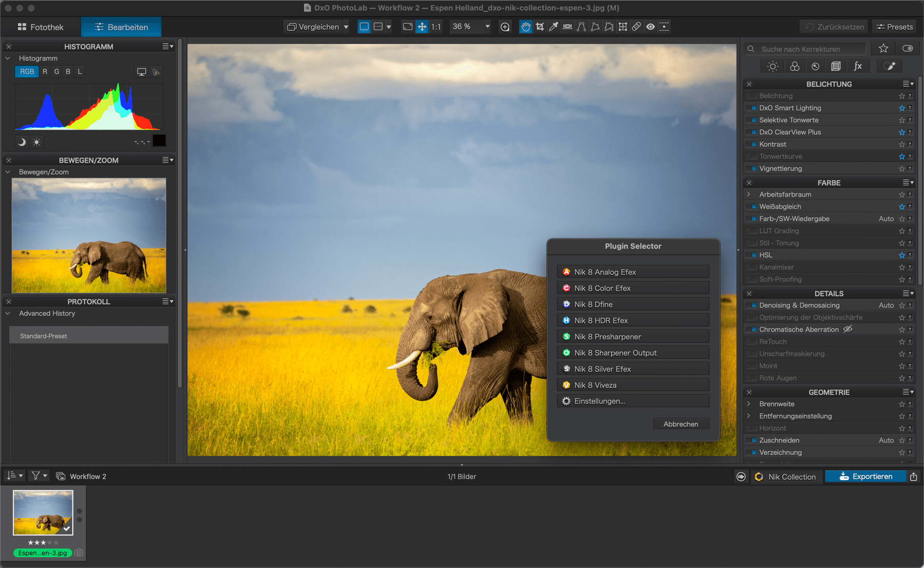Launch Nik 8 Viveza plugin
Viewport: 924px width, 568px height.
[633, 385]
